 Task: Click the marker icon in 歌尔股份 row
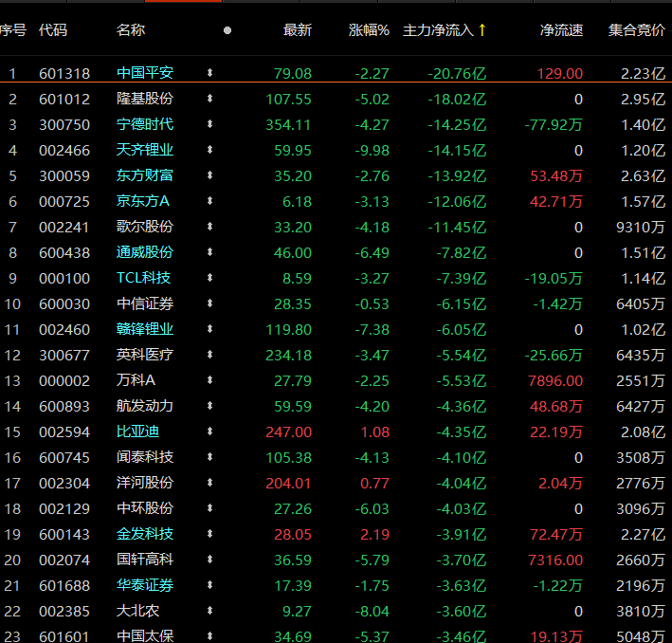[209, 227]
